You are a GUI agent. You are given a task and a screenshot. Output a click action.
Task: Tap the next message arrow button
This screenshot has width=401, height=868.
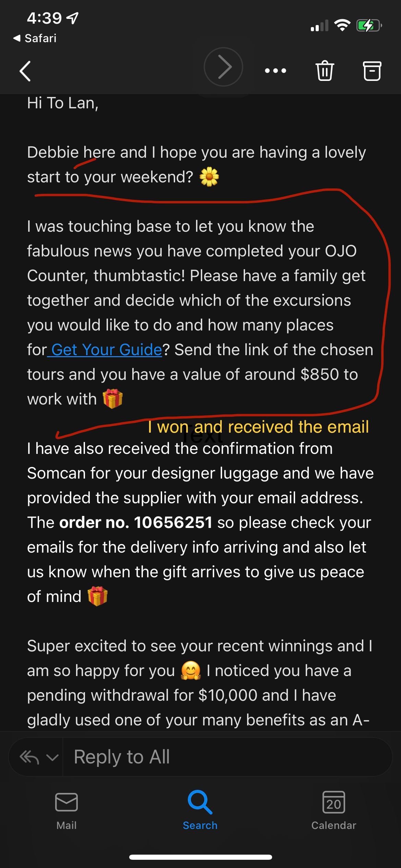(x=223, y=67)
